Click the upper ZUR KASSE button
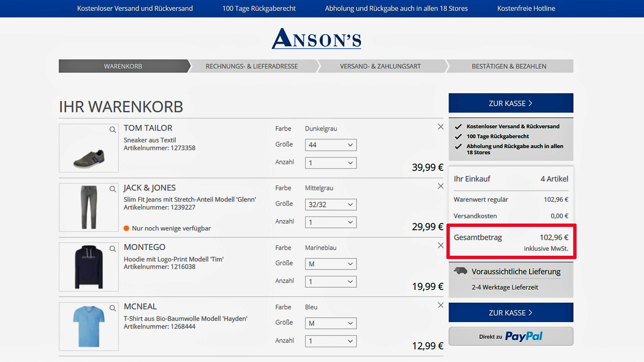The height and width of the screenshot is (362, 644). pos(511,103)
